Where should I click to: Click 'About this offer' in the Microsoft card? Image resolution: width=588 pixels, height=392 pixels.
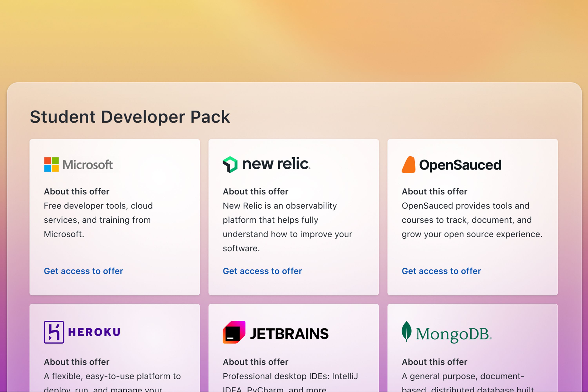tap(77, 191)
